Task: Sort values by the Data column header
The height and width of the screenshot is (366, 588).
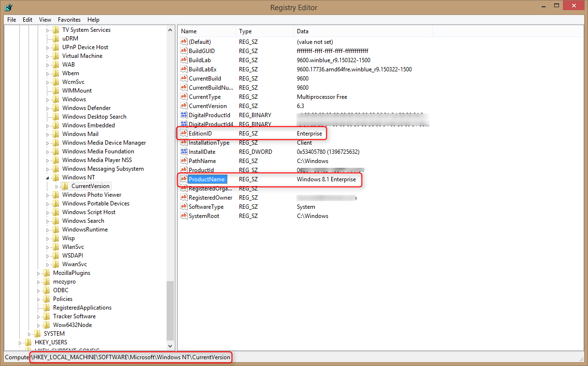Action: 364,31
